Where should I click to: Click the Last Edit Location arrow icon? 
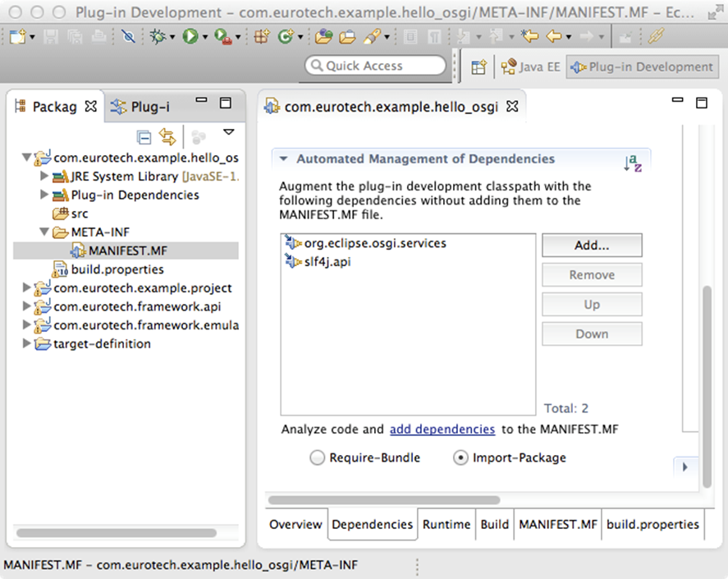(x=529, y=36)
